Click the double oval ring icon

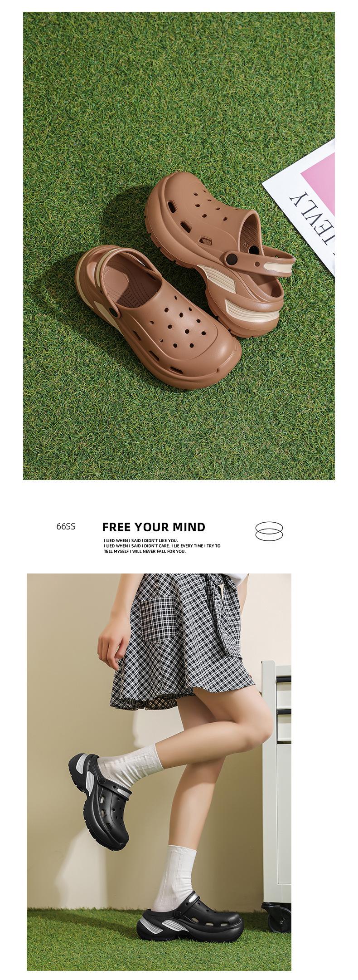pos(269,531)
